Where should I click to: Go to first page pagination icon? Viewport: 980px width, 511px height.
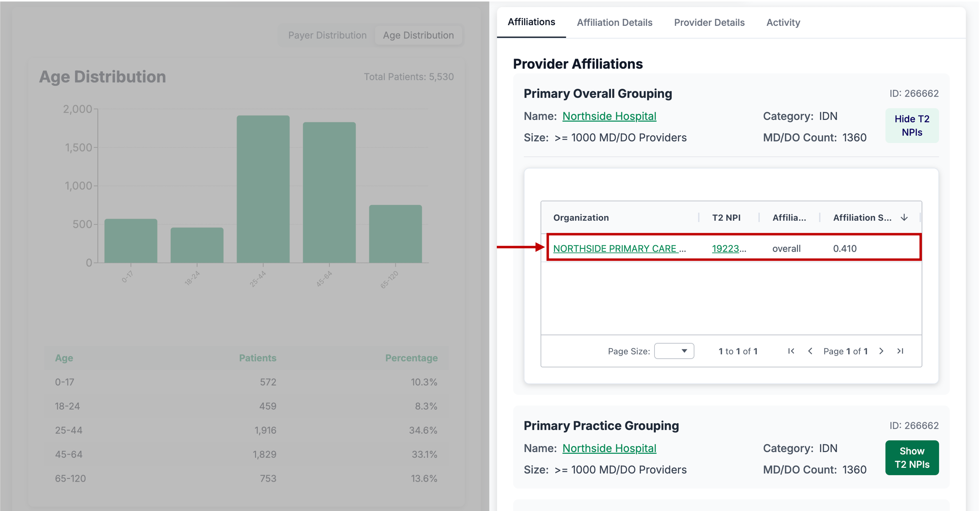[x=791, y=351]
